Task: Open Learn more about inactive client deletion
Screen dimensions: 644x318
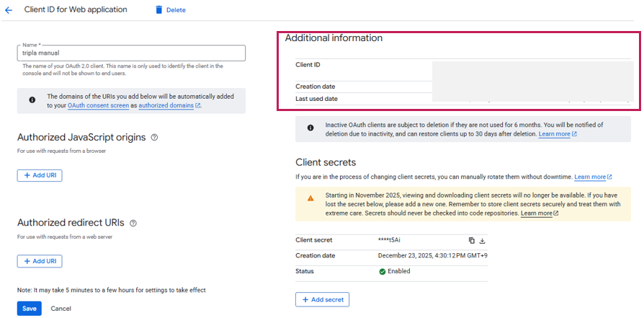Action: (557, 134)
